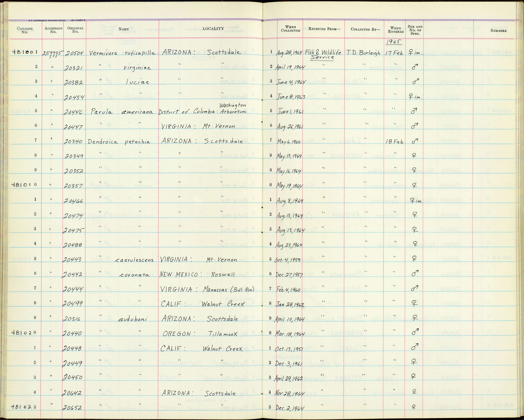Click the date 'Feb. 4, 1960'

pos(288,290)
